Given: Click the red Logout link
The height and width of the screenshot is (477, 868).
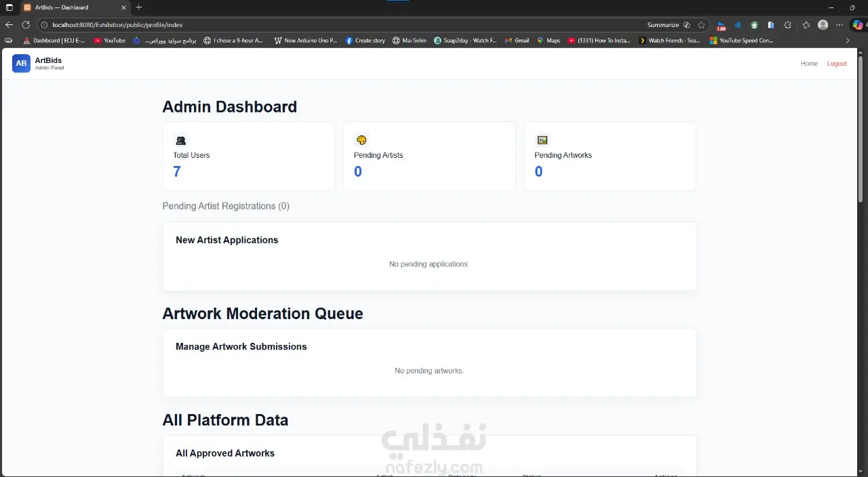Looking at the screenshot, I should point(837,64).
